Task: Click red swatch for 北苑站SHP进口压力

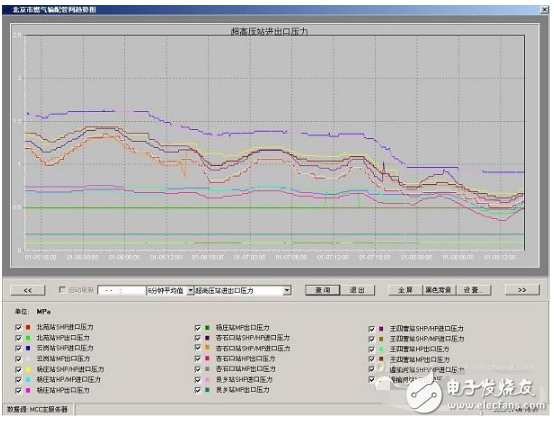Action: pyautogui.click(x=28, y=327)
